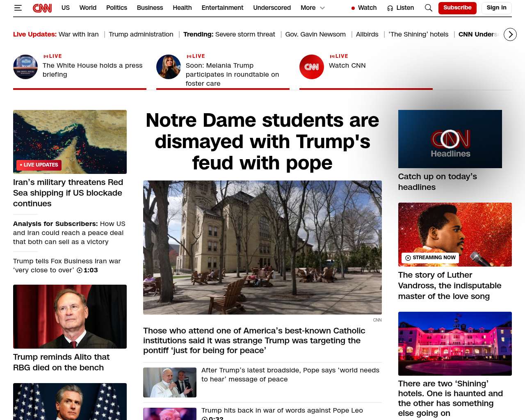Click the red Watch live dot
This screenshot has height=420, width=525.
tap(353, 8)
